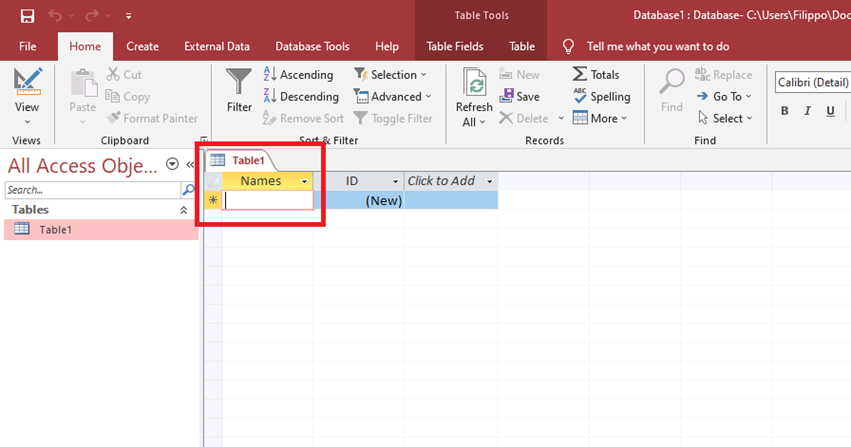The width and height of the screenshot is (851, 447).
Task: Open the Names column dropdown arrow
Action: pyautogui.click(x=304, y=182)
